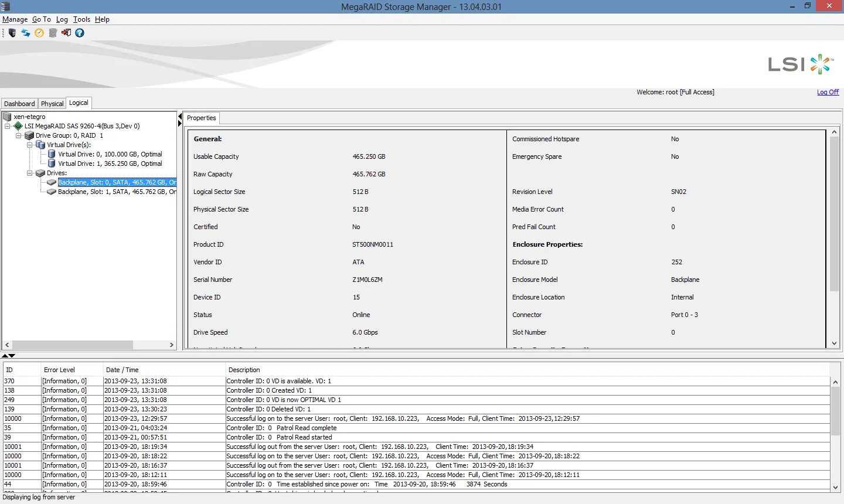Screen dimensions: 844x504
Task: Open the Go To menu
Action: [42, 19]
